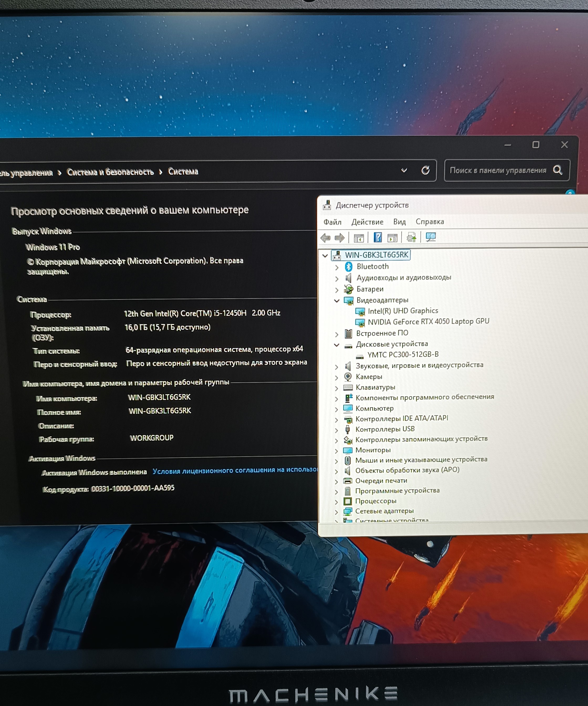
Task: Select the mouse icon beside Мыши и иные указывающие устройства
Action: tap(348, 460)
